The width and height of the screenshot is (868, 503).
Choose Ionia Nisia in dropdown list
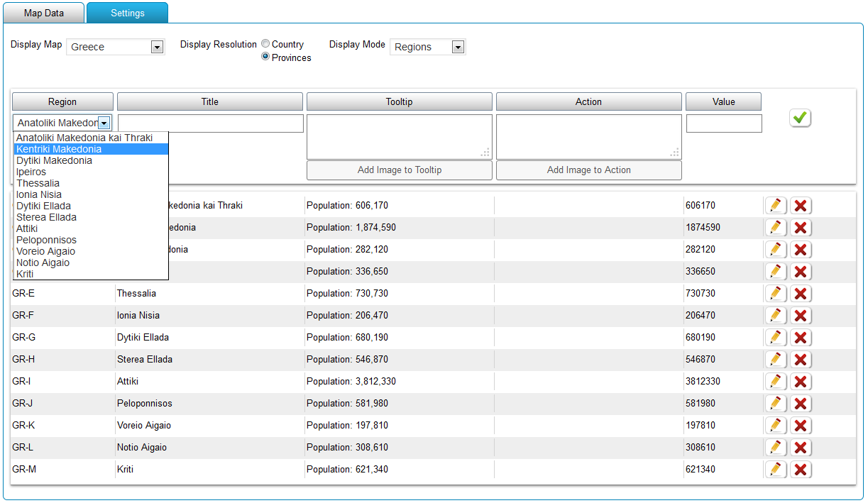click(x=91, y=194)
